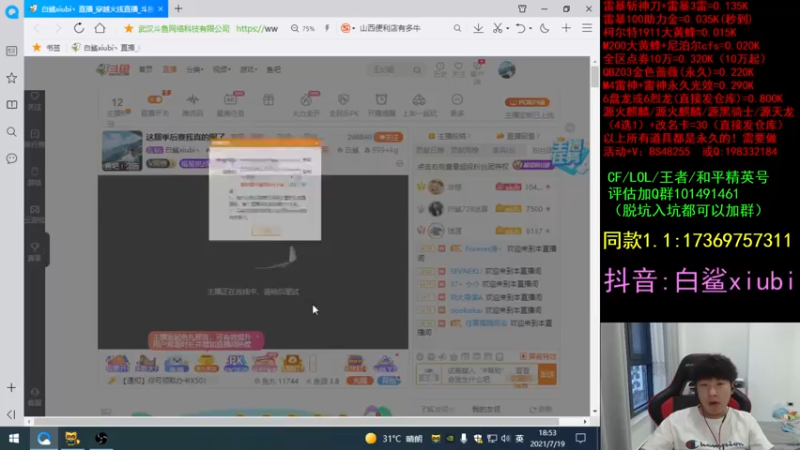Open the 主播投稿 link
This screenshot has width=800, height=450.
click(x=448, y=136)
